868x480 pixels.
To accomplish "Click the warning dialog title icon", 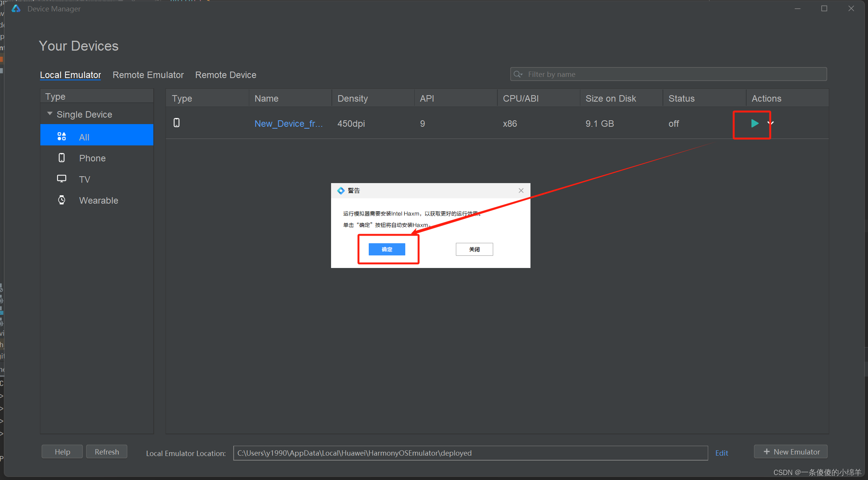I will [341, 190].
